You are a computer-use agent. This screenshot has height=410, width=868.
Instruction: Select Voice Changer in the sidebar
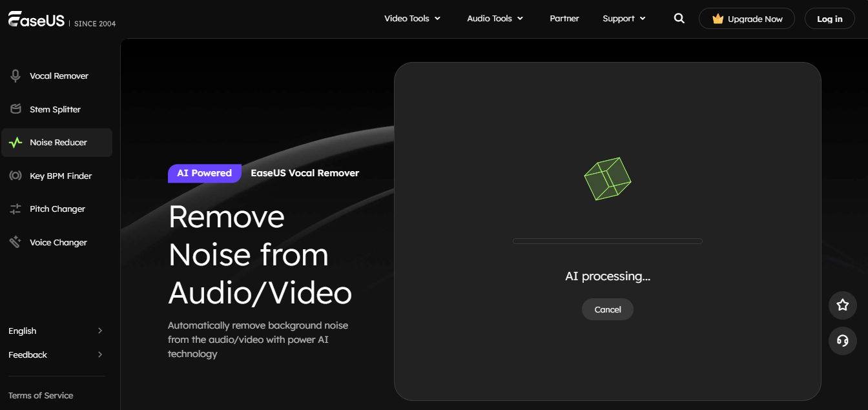[57, 242]
